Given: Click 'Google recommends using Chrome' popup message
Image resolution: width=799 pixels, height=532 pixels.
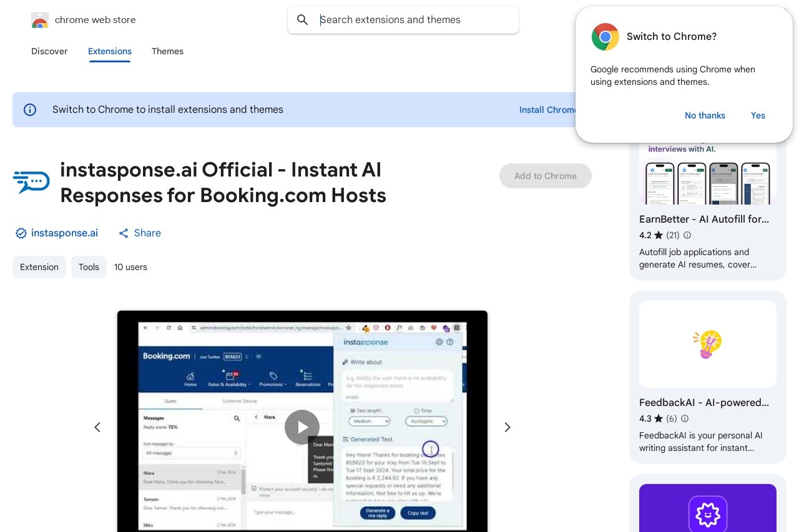Looking at the screenshot, I should click(x=673, y=75).
